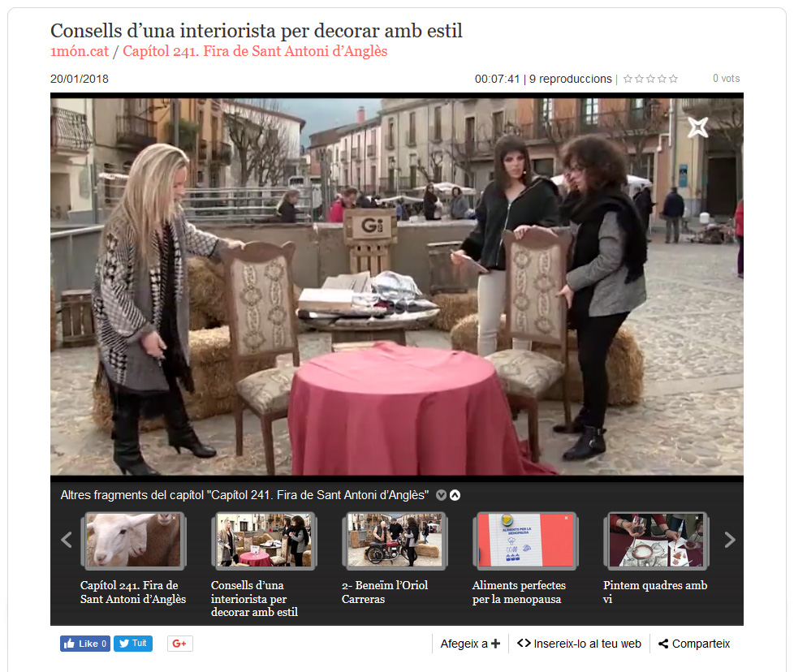794x672 pixels.
Task: Open the motorcycle thumbnail for Oriol Carreras
Action: pos(395,540)
